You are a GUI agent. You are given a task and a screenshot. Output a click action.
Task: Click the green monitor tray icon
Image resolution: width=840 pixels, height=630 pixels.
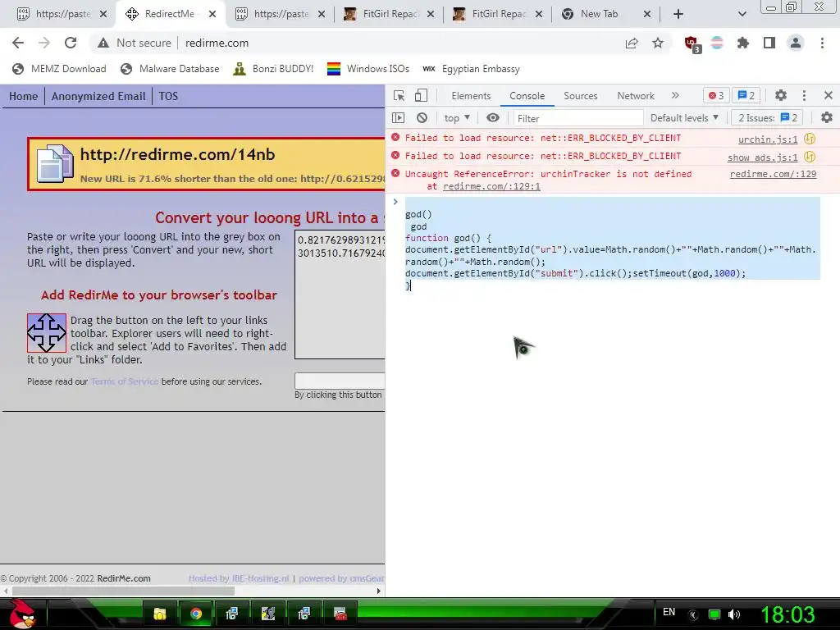pos(714,614)
